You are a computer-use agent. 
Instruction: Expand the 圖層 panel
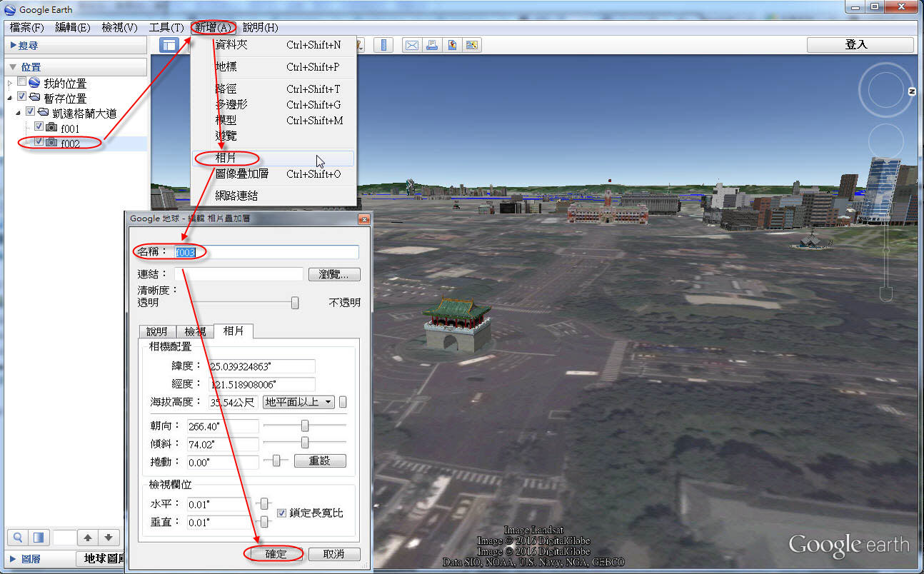pos(14,558)
